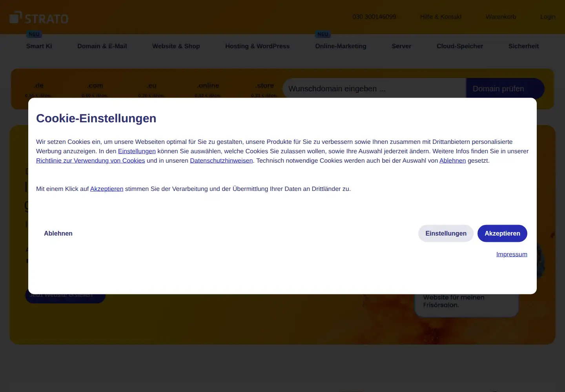Open Sicherheit menu
The height and width of the screenshot is (392, 565).
tap(523, 46)
